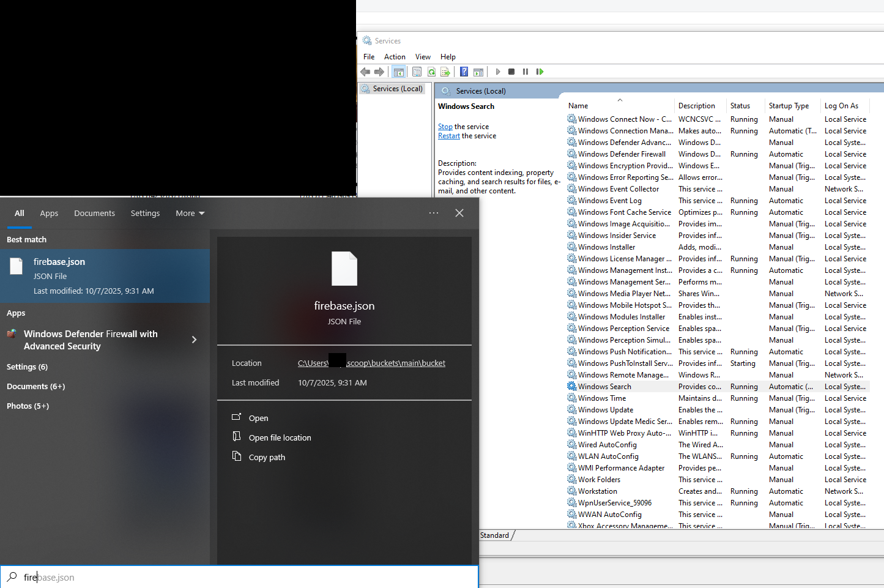Expand the More dropdown in search filters
The width and height of the screenshot is (884, 588).
tap(190, 214)
